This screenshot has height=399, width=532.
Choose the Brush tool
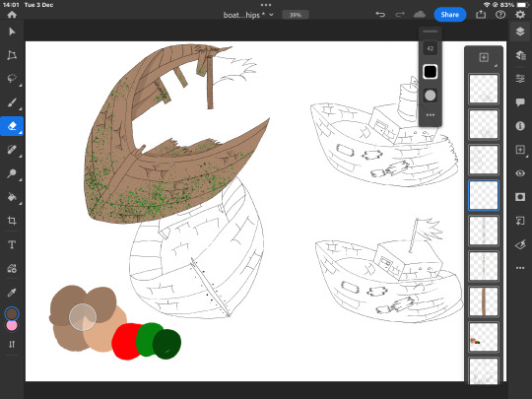tap(12, 102)
